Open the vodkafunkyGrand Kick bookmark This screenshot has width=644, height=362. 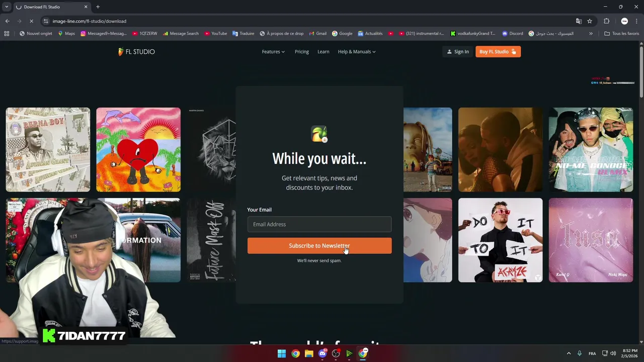pos(473,34)
